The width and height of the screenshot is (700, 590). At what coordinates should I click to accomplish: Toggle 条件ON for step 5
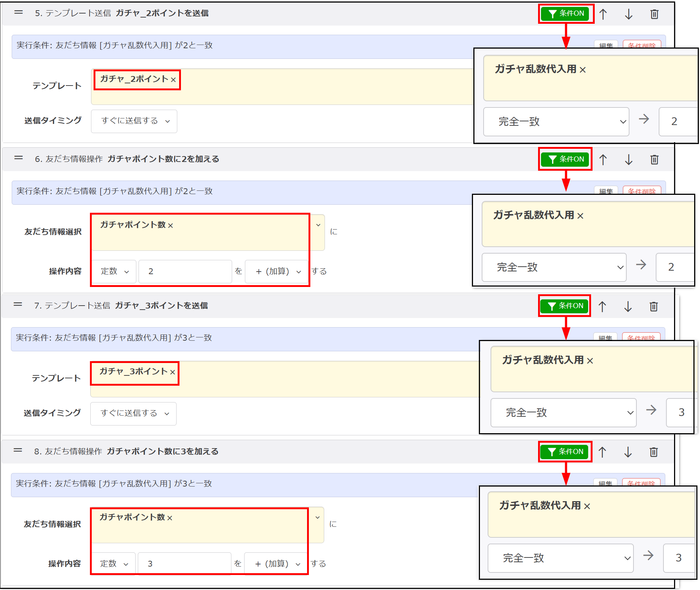coord(565,14)
